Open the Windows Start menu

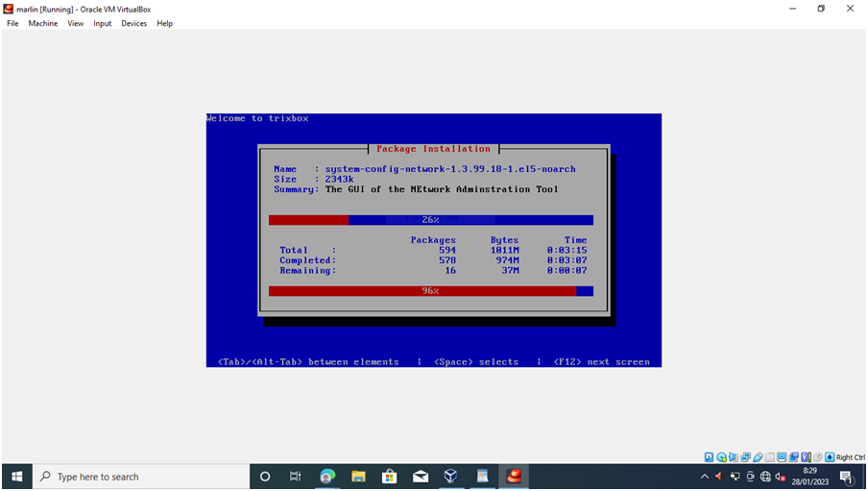(x=16, y=477)
